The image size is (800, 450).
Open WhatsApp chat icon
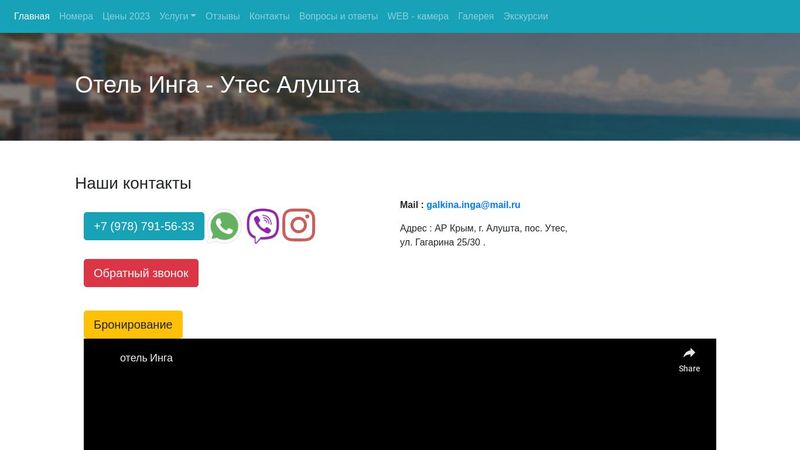click(224, 226)
